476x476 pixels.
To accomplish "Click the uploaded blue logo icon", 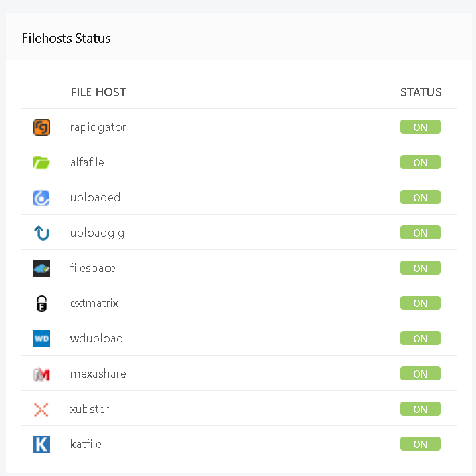I will pos(41,197).
